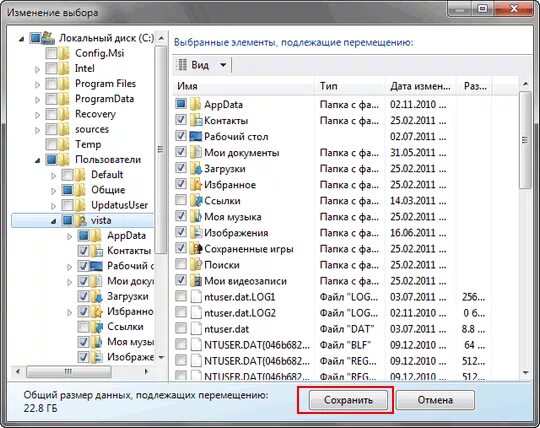Image resolution: width=540 pixels, height=428 pixels.
Task: Click the Отмена button
Action: (x=435, y=400)
